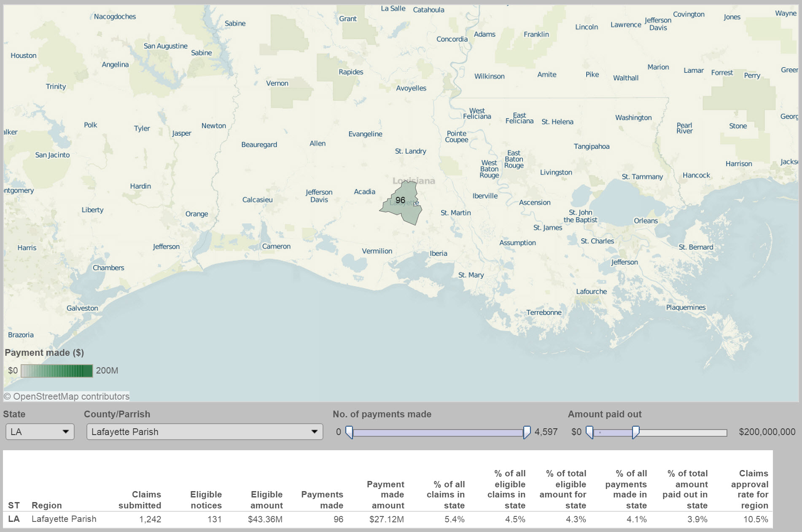
Task: Select the 4.5% eligible claims value
Action: [515, 519]
